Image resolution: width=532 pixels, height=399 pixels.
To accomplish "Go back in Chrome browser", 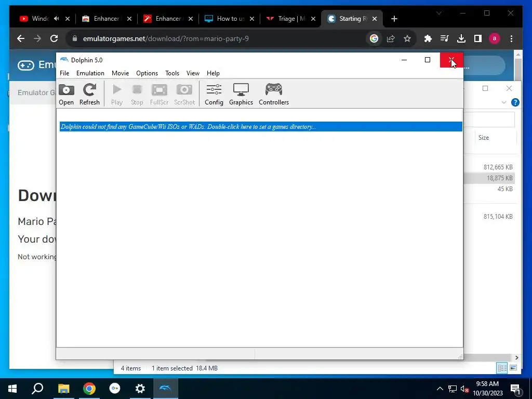I will tap(21, 38).
